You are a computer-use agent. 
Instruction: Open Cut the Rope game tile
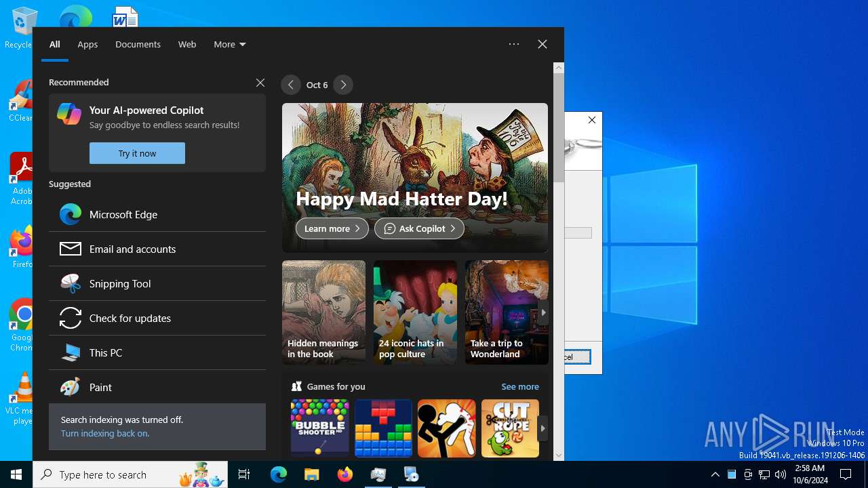coord(510,428)
